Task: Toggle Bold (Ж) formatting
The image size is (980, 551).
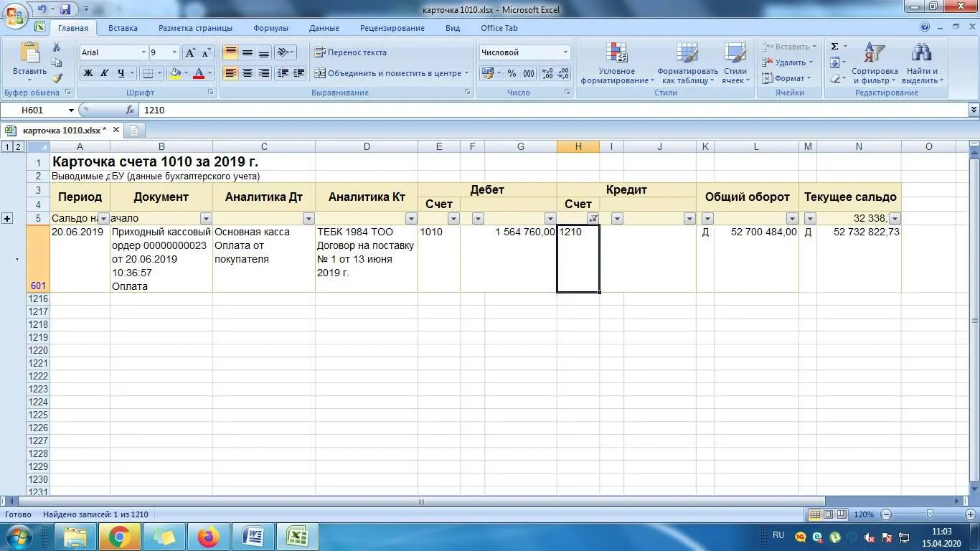Action: coord(88,73)
